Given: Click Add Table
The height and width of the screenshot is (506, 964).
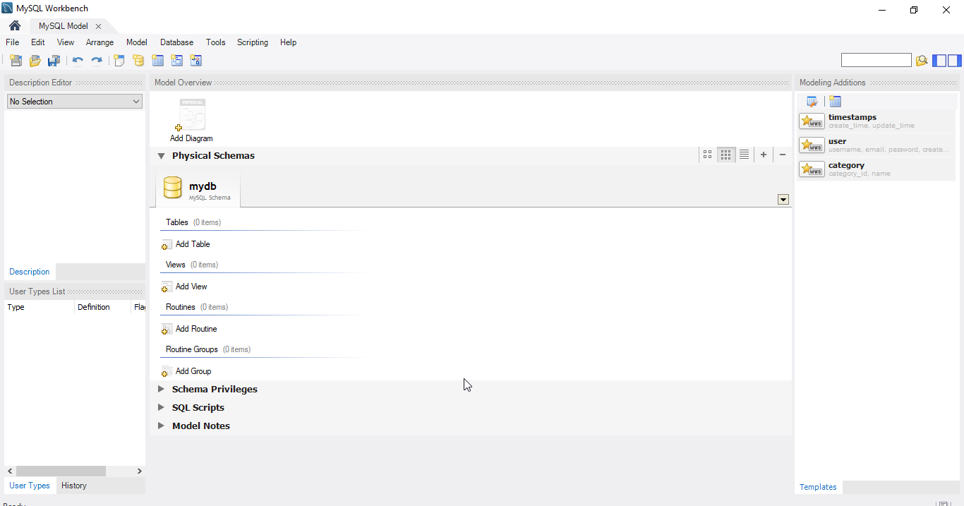Looking at the screenshot, I should (186, 244).
